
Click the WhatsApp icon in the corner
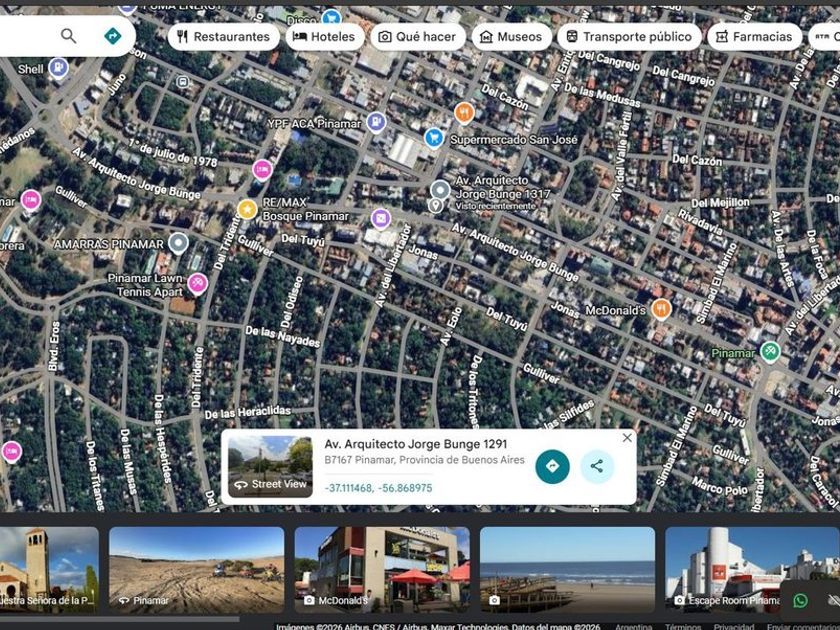pyautogui.click(x=800, y=601)
